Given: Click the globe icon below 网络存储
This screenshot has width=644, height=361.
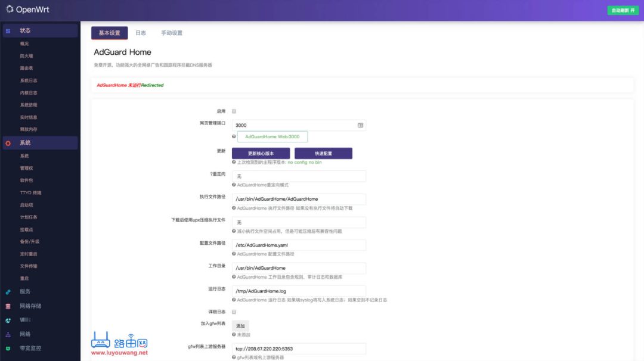Looking at the screenshot, I should click(8, 320).
